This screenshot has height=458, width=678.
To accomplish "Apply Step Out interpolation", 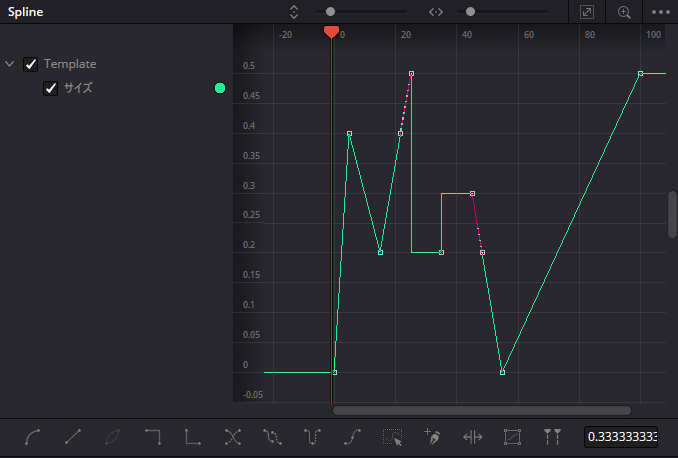I will tap(192, 437).
